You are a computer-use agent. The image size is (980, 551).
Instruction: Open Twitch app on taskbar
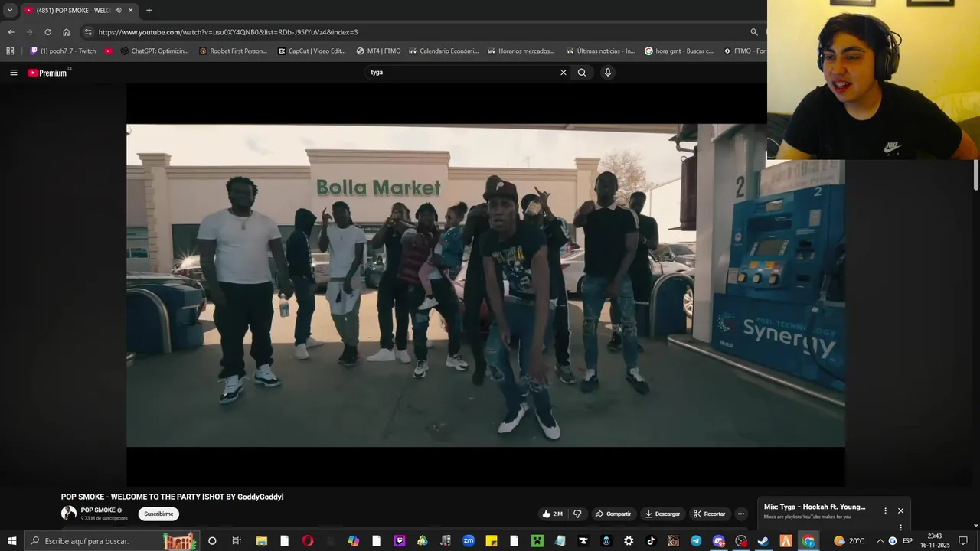399,541
